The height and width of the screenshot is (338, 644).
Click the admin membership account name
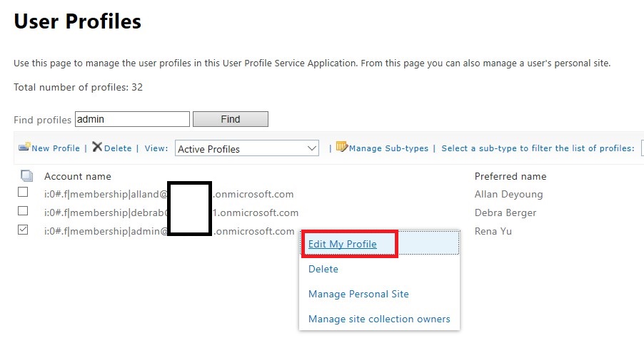point(169,231)
